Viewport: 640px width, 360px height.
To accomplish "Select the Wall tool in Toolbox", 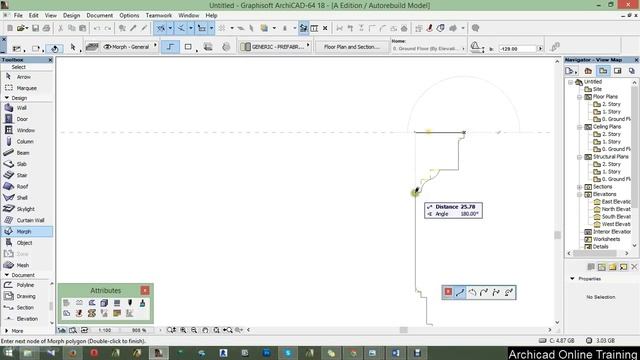I will pos(27,108).
